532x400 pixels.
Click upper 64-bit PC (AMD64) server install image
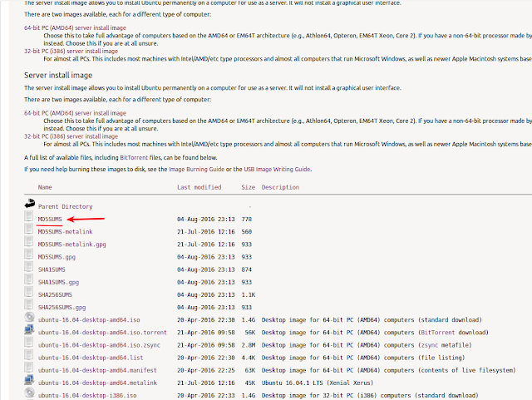tap(75, 27)
